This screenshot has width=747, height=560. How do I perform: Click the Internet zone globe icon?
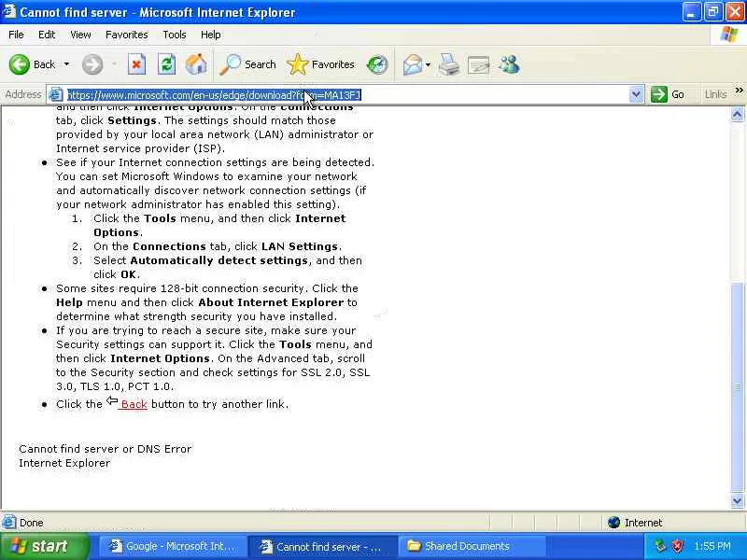614,523
